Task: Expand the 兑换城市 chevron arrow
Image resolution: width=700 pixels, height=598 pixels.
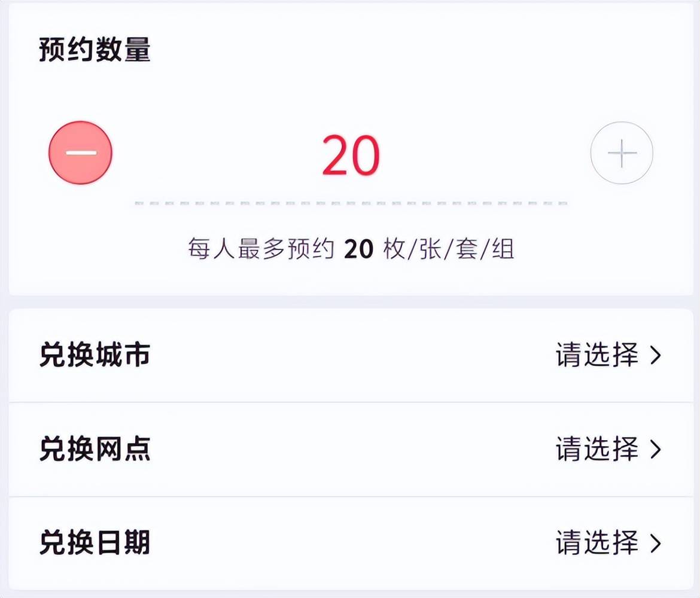Action: [x=656, y=356]
